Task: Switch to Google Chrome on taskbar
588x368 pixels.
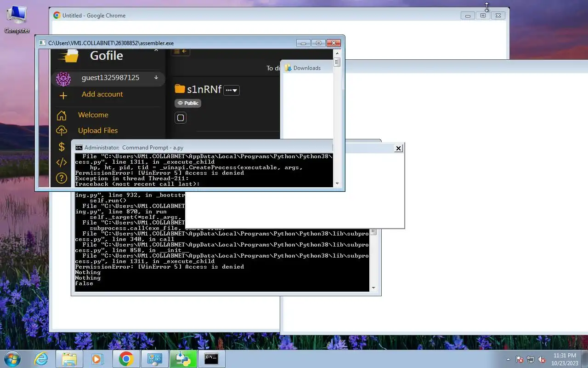Action: click(x=126, y=359)
